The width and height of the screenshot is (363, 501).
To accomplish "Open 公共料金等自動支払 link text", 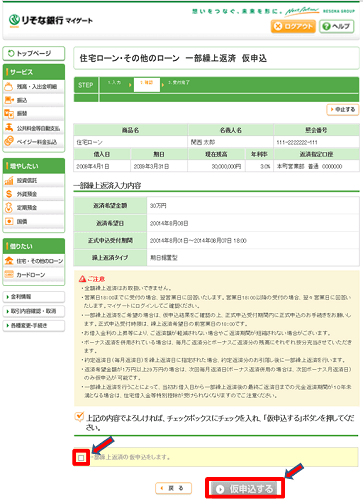I will pyautogui.click(x=38, y=128).
